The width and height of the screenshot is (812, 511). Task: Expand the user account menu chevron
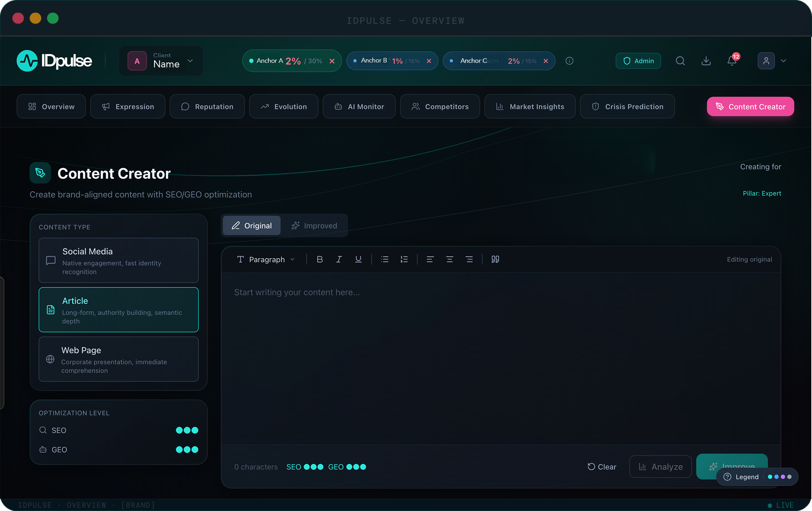click(x=784, y=61)
